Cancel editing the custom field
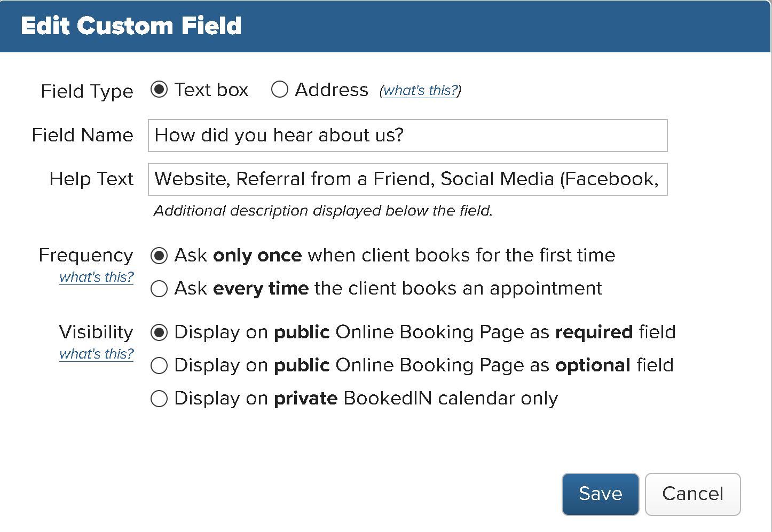 (692, 494)
